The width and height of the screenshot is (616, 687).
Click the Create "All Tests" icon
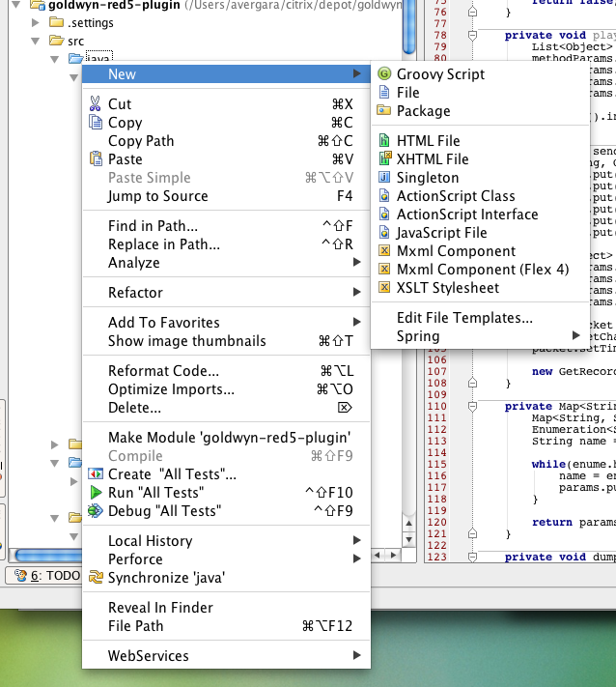click(96, 473)
